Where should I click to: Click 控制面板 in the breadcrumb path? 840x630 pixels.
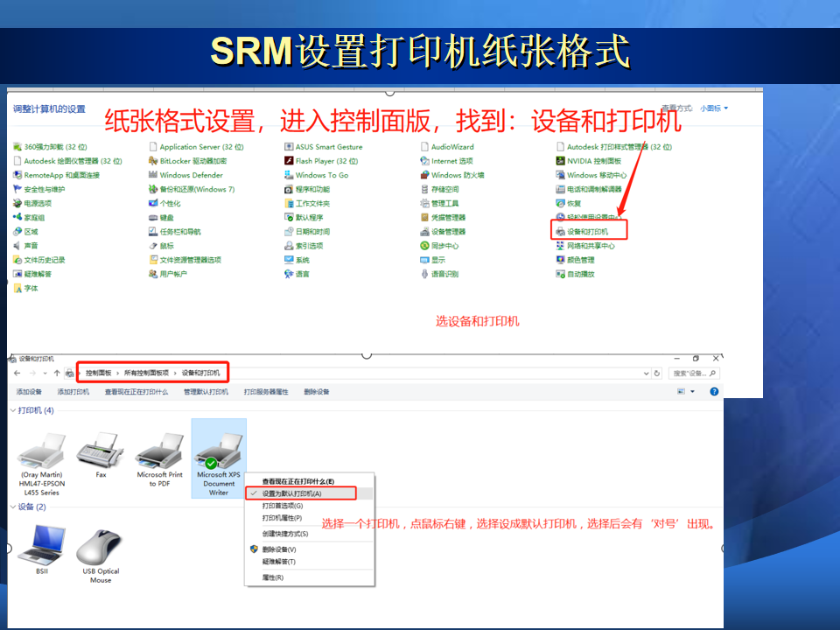(99, 373)
